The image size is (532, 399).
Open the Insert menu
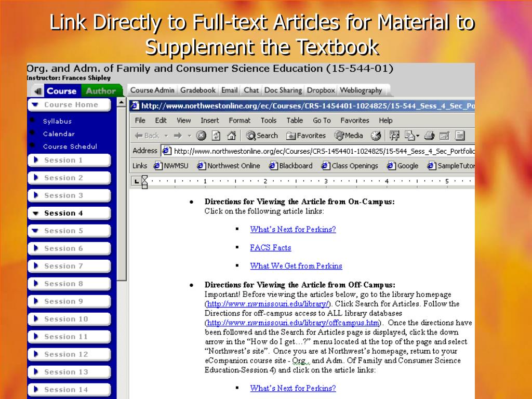(210, 120)
